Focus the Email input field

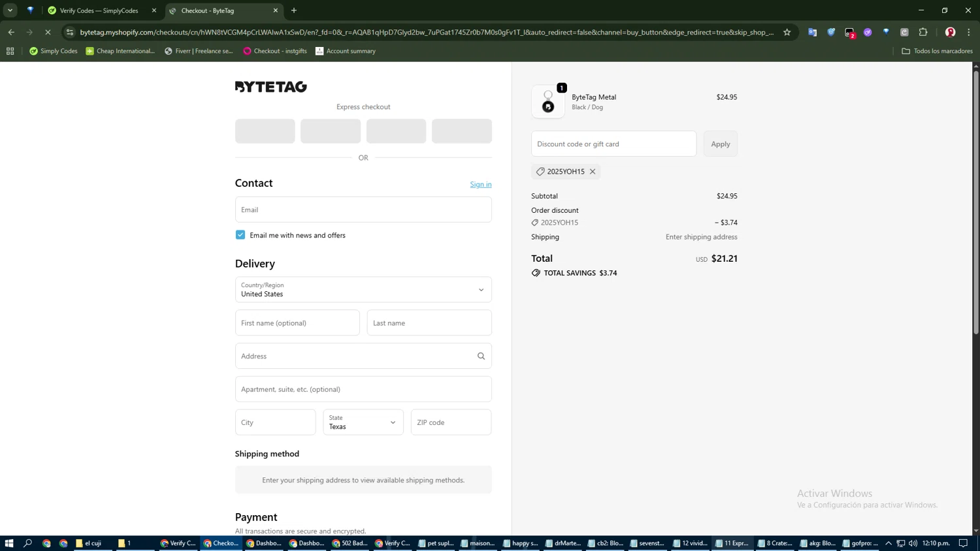[363, 210]
